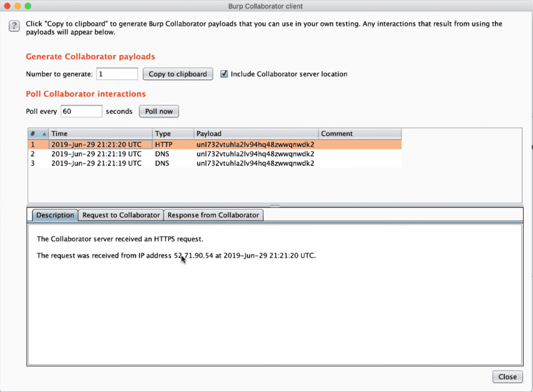Click the split pane divider handle
Image resolution: width=533 pixels, height=392 pixels.
(x=275, y=206)
